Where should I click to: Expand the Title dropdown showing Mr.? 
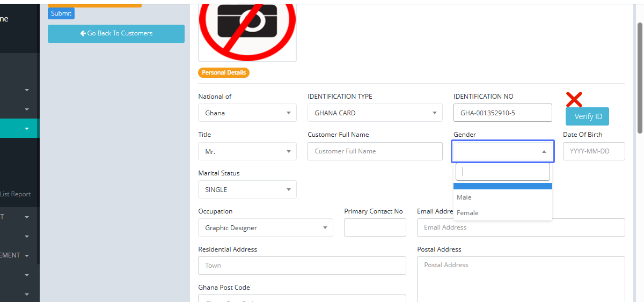pyautogui.click(x=247, y=152)
